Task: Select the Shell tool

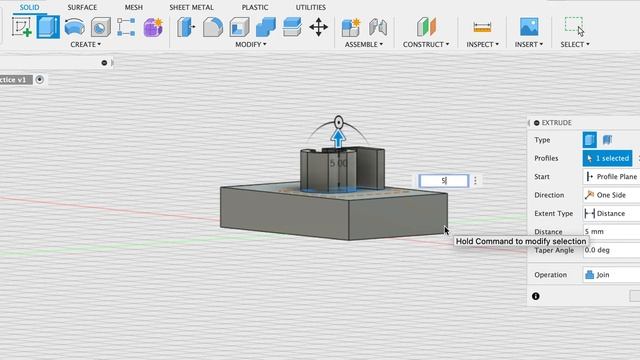Action: (239, 27)
